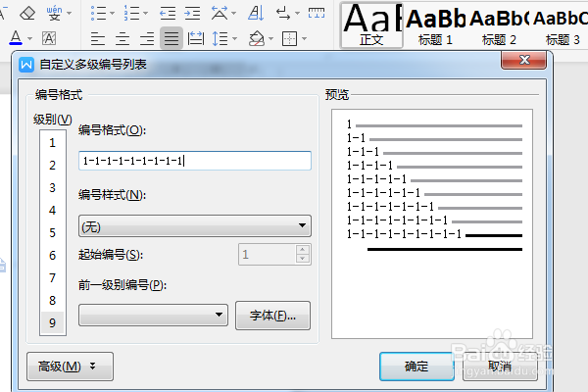588x392 pixels.
Task: Click the decrease indent icon
Action: tap(168, 14)
